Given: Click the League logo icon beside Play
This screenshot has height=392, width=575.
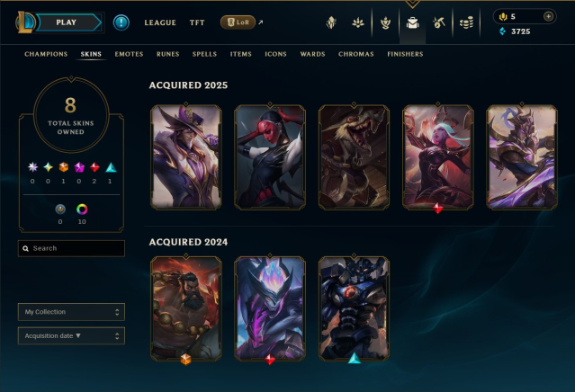Looking at the screenshot, I should click(x=26, y=22).
